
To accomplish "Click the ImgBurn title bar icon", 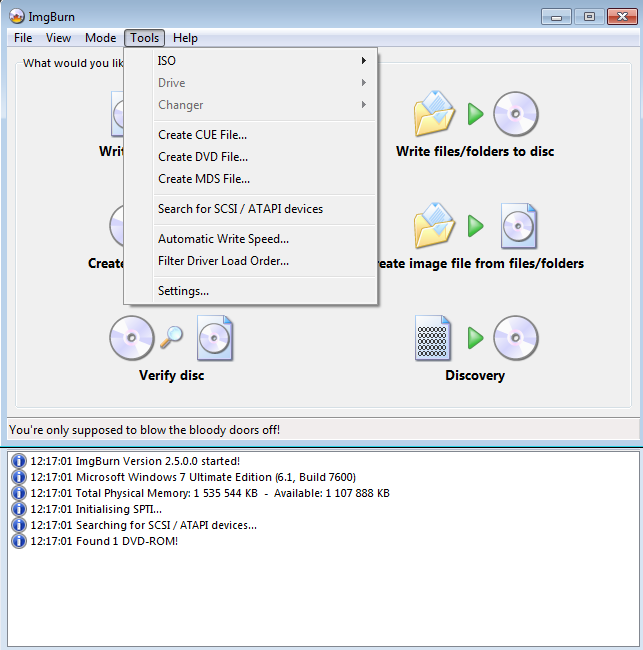I will [x=17, y=17].
